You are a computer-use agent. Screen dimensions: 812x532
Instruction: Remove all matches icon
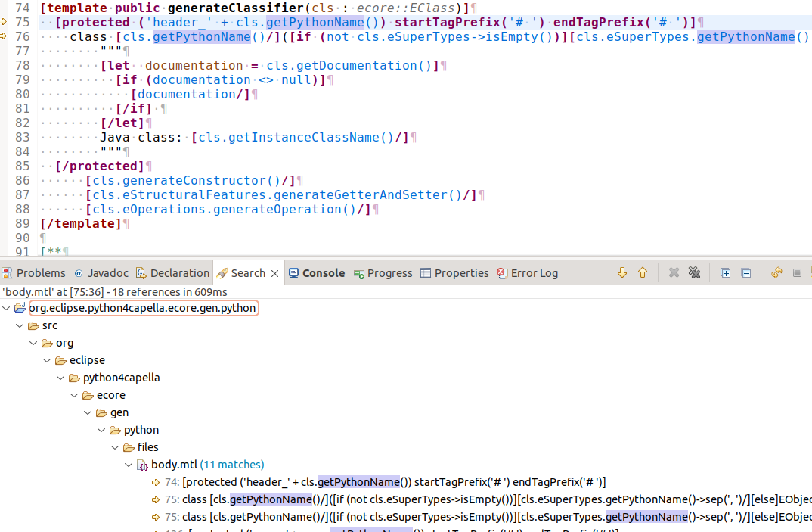point(694,273)
